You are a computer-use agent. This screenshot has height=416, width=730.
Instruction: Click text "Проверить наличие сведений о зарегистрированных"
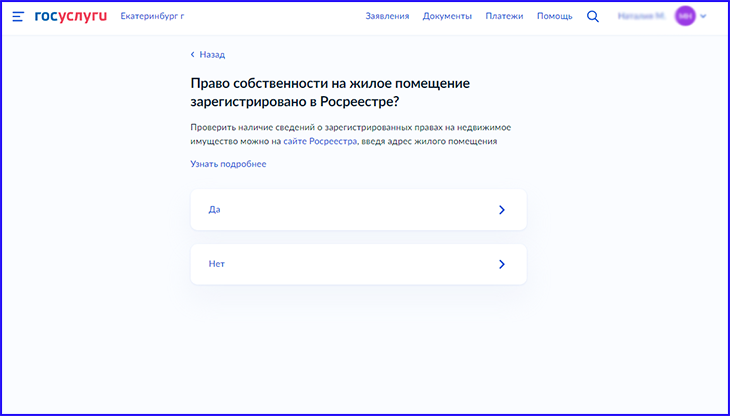coord(301,127)
